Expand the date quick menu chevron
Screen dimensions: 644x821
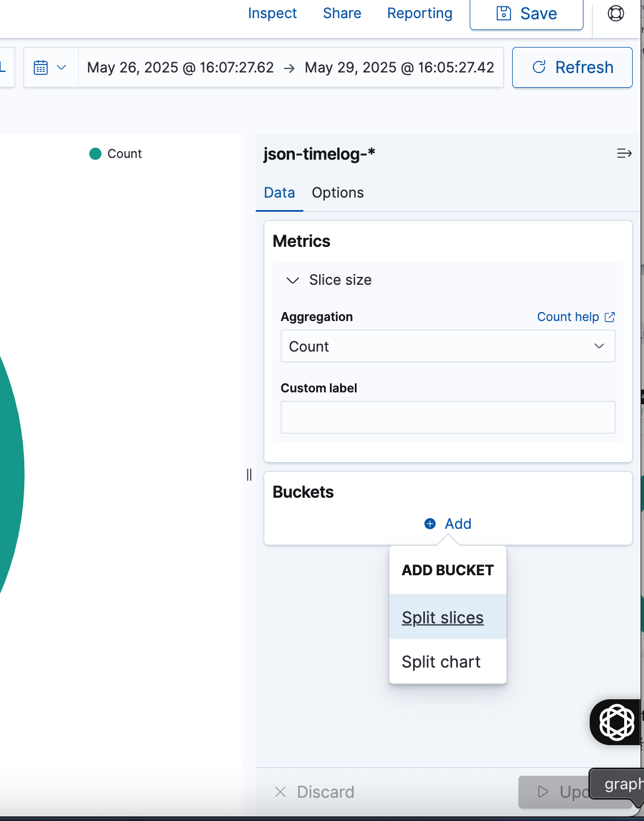(62, 67)
